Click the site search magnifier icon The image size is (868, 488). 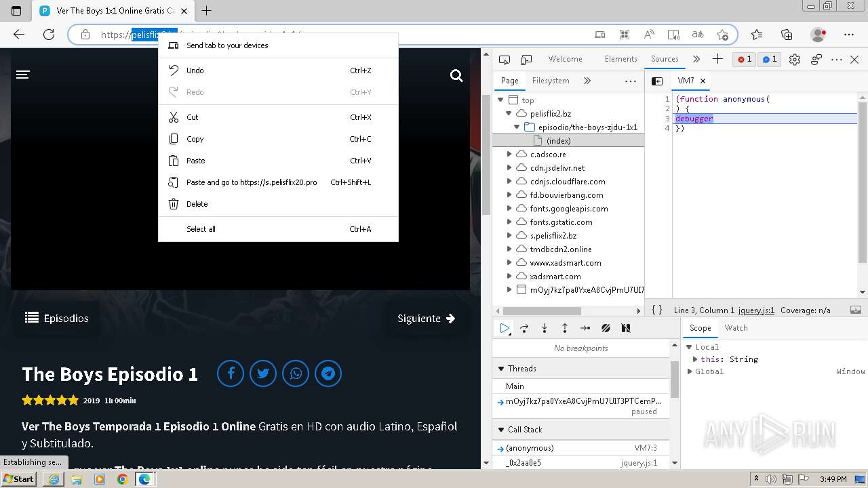pos(456,76)
